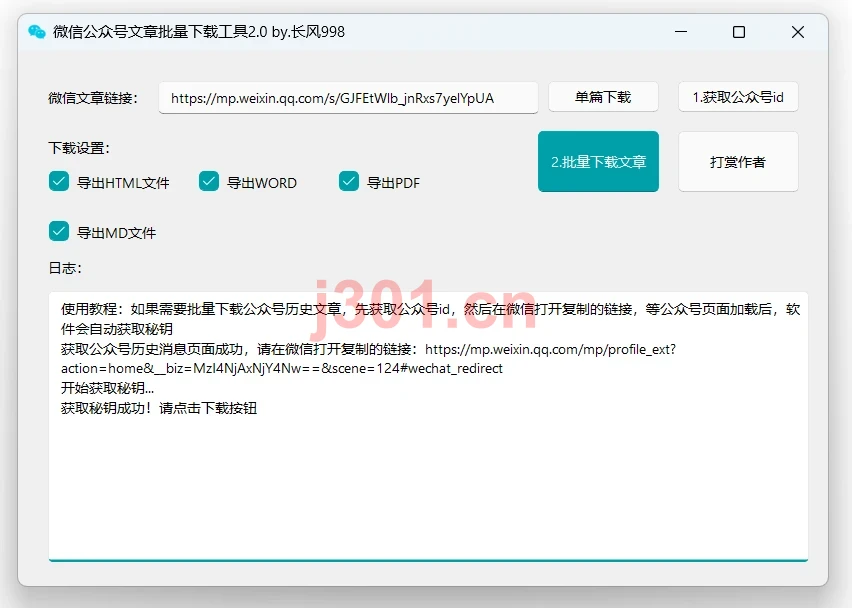Screen dimensions: 852x608
Task: Click the 1.获取公众号id button
Action: click(738, 97)
